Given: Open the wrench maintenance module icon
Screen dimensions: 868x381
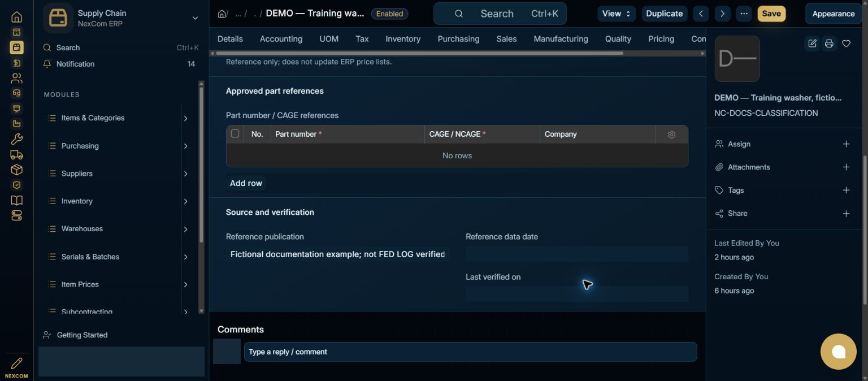Looking at the screenshot, I should (x=16, y=139).
